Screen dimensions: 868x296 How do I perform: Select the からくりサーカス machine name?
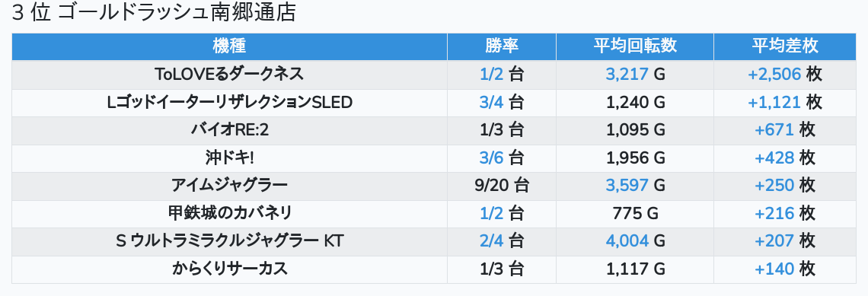pyautogui.click(x=229, y=269)
